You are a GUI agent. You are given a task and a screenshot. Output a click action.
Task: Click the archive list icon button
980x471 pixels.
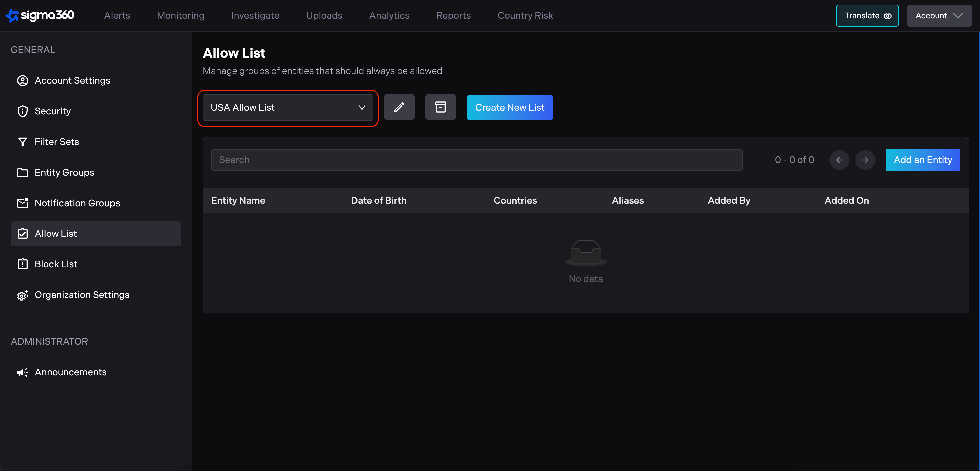440,107
